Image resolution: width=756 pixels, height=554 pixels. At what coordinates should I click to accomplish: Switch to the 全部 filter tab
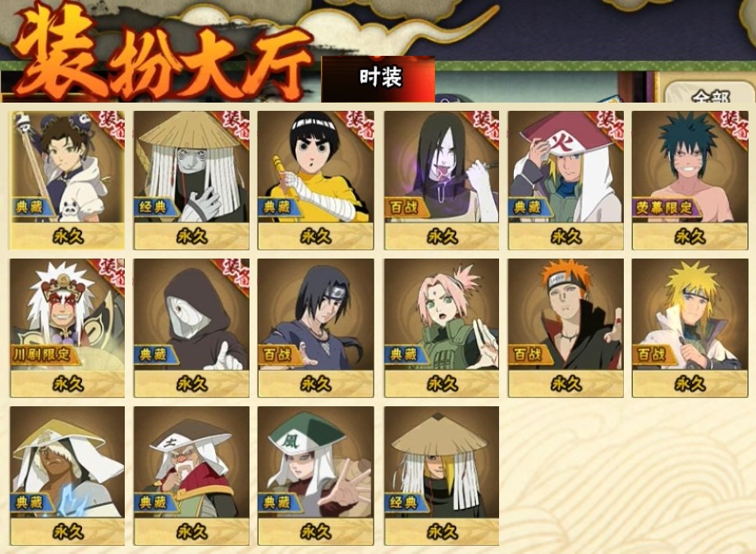(708, 93)
